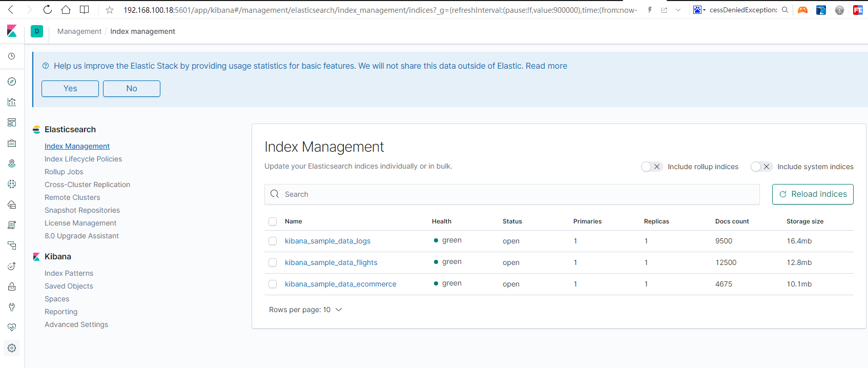This screenshot has width=868, height=368.
Task: Click the share icon in the address bar
Action: 665,10
